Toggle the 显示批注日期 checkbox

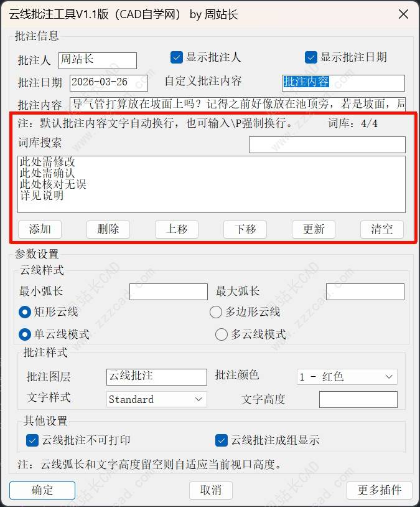[x=311, y=57]
